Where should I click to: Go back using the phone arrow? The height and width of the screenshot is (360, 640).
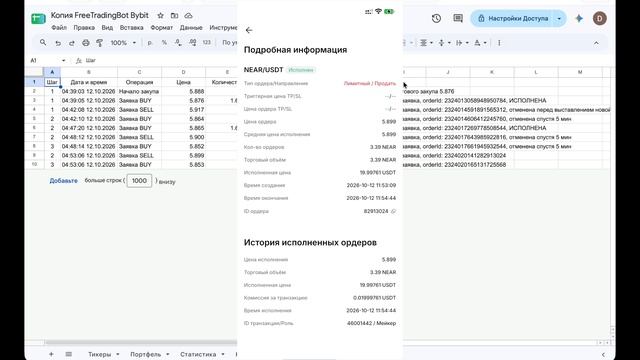tap(249, 30)
